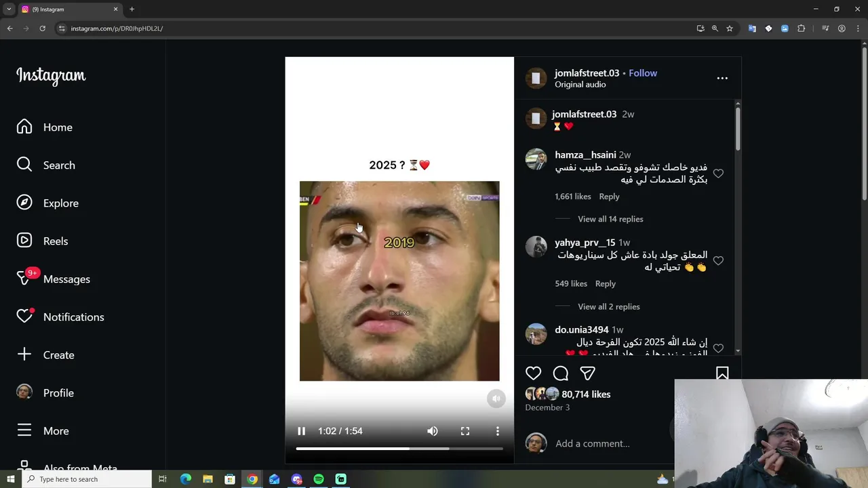Viewport: 868px width, 488px height.
Task: Like hamza__hsaini's comment heart
Action: click(x=718, y=174)
